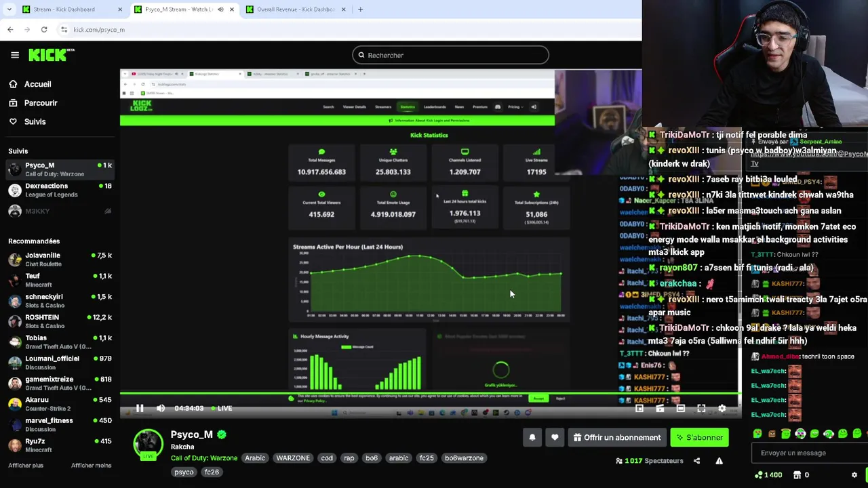Open Jolavanille recommended channel
The image size is (868, 488).
[x=60, y=260]
